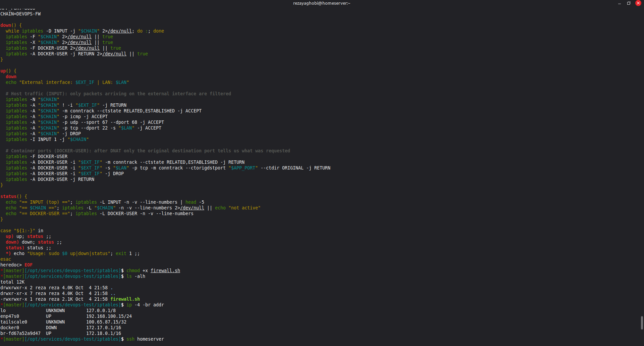Click the br-fd67a52a9d47 interface row
644x346 pixels.
point(61,333)
